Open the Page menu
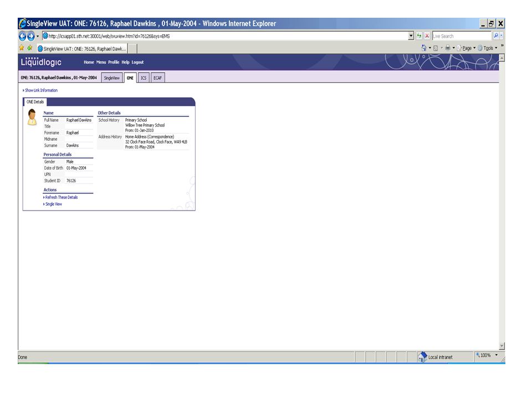 (466, 48)
